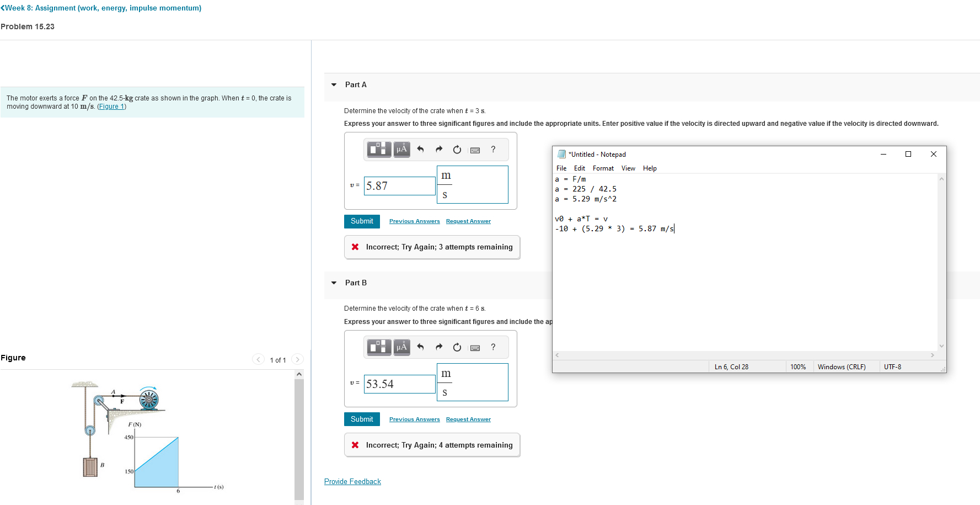Open templates icon in Part B toolbar

(x=379, y=347)
